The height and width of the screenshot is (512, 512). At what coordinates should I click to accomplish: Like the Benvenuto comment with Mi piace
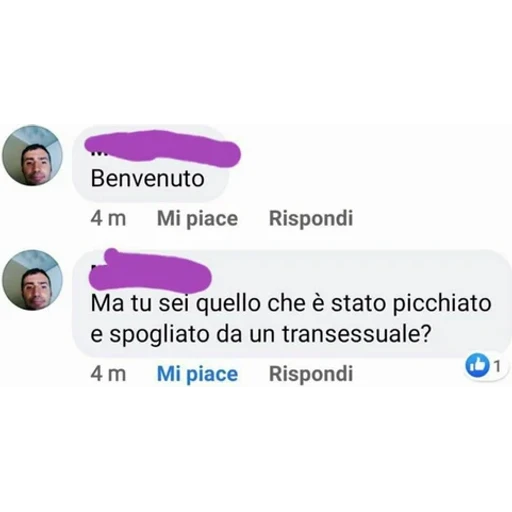tap(197, 219)
